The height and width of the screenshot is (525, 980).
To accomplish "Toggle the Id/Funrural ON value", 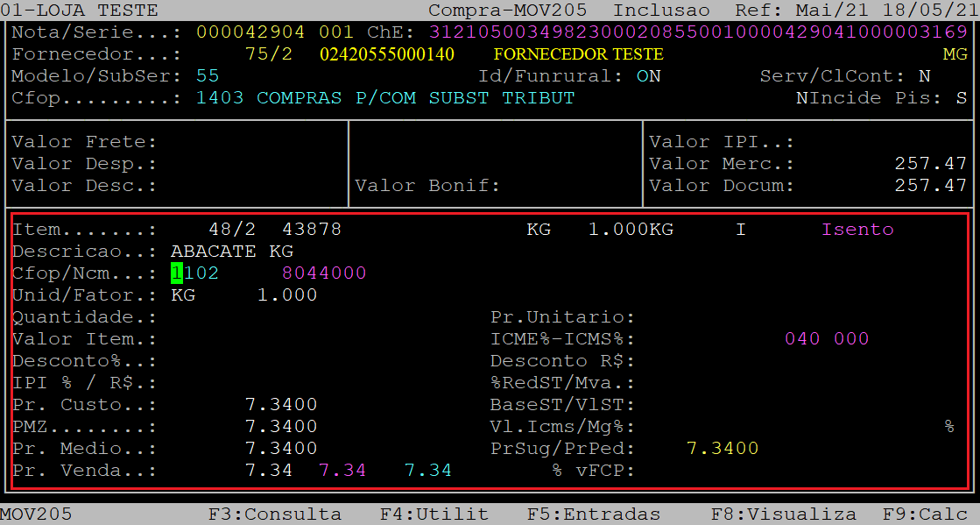I will (x=648, y=76).
